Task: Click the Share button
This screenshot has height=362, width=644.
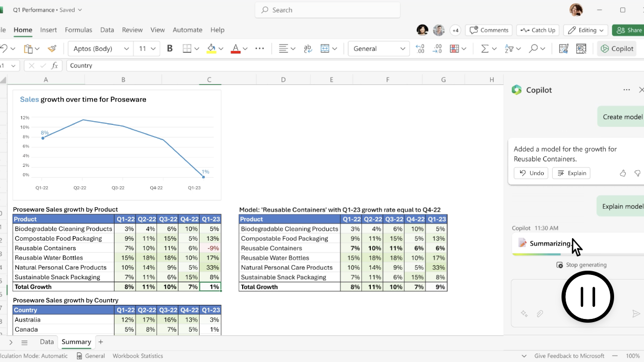Action: (629, 30)
